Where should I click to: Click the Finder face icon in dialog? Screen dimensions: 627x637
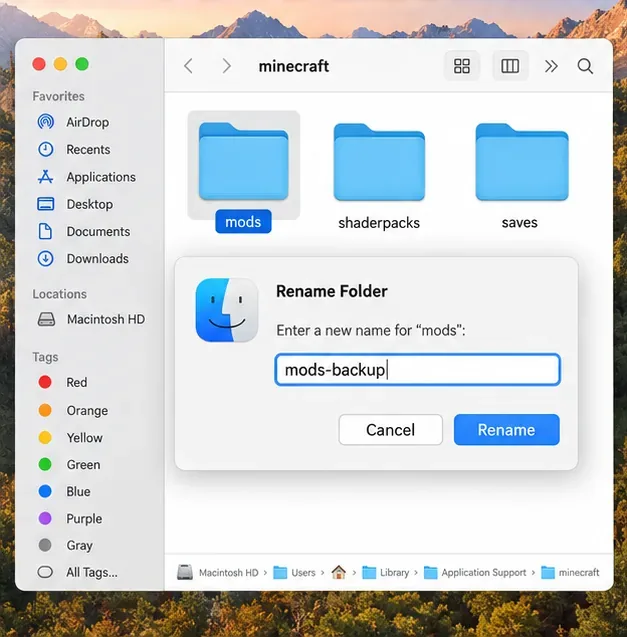coord(227,310)
